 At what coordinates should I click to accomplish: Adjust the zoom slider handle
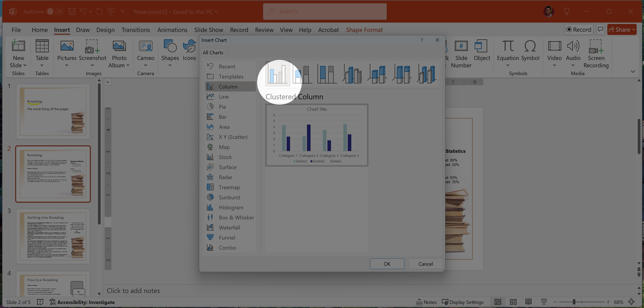coord(574,302)
